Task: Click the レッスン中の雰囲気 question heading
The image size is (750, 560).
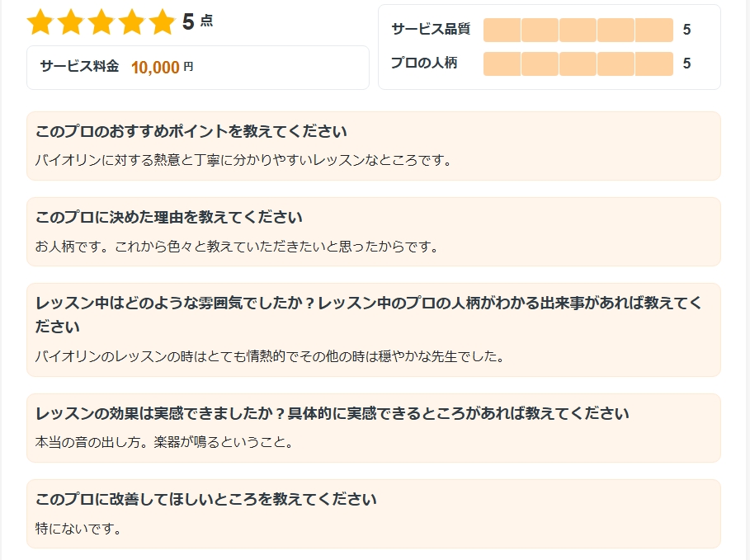Action: click(369, 315)
